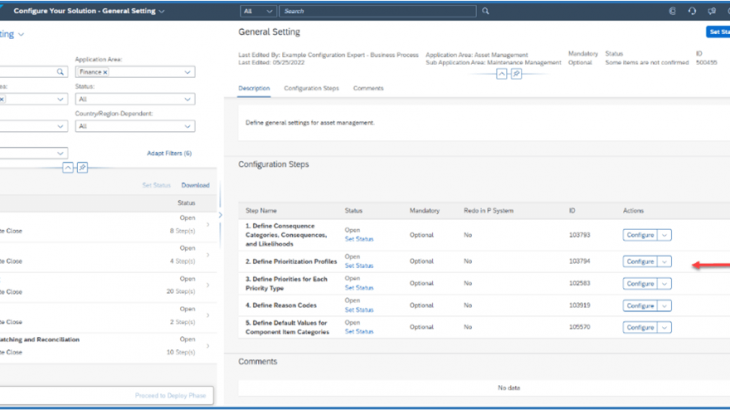The image size is (730, 410).
Task: Click Set Status link for step 1
Action: (359, 239)
